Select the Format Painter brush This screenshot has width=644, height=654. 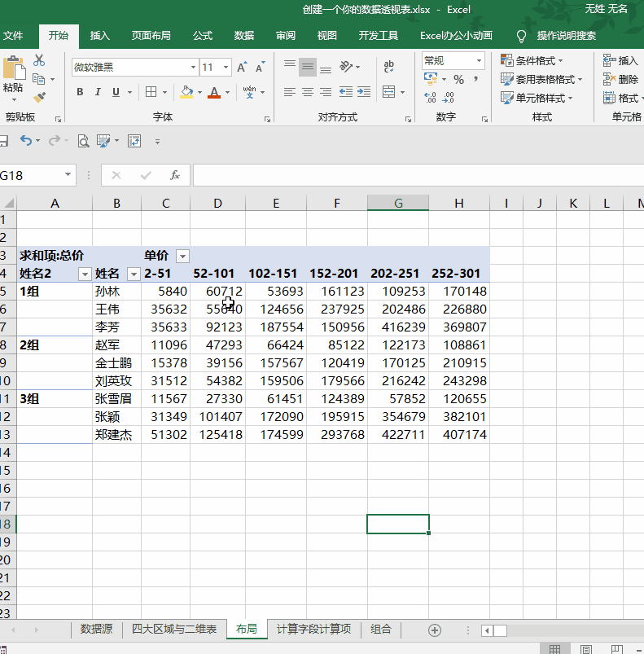tap(39, 98)
